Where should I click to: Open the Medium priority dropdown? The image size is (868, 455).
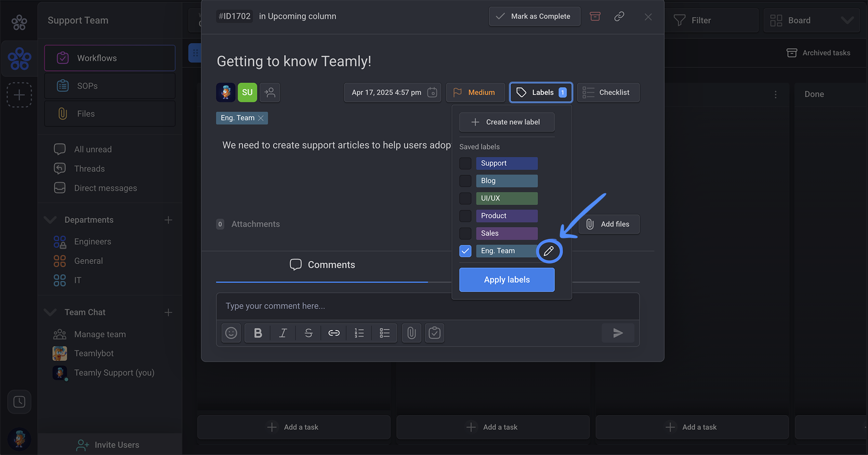coord(475,92)
